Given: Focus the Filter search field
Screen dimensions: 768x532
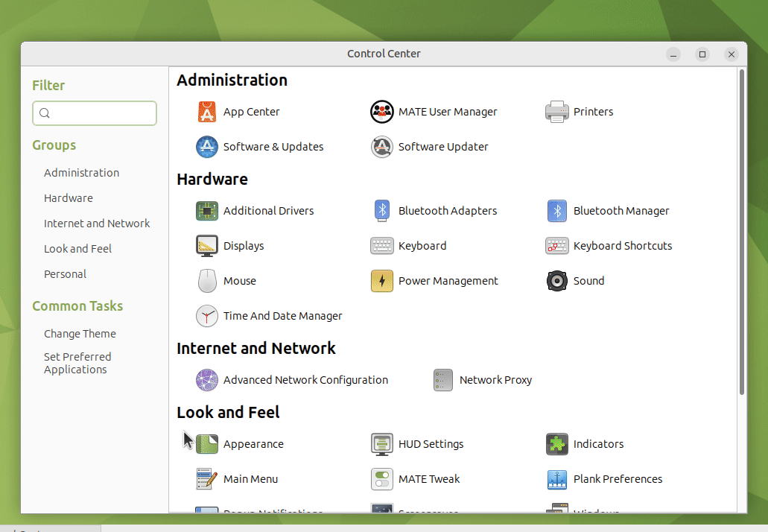Looking at the screenshot, I should click(x=95, y=113).
